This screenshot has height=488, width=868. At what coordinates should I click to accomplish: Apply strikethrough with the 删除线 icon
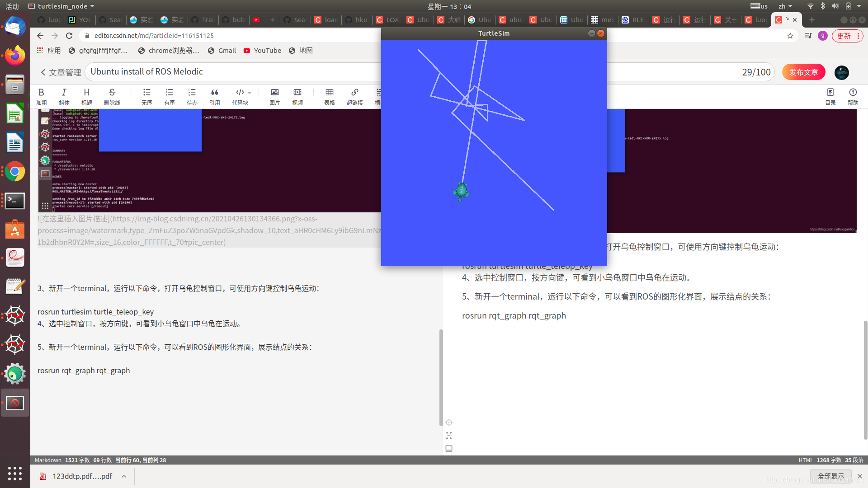tap(112, 96)
